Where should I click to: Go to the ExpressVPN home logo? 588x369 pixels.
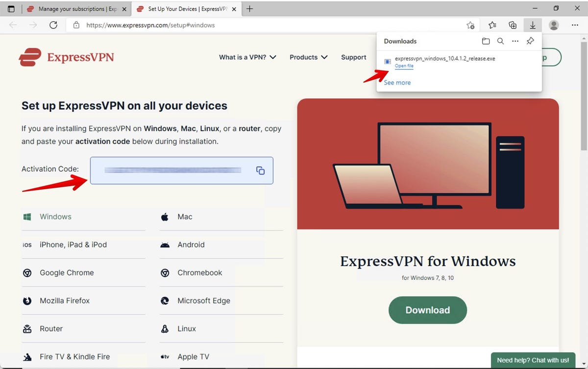[66, 57]
